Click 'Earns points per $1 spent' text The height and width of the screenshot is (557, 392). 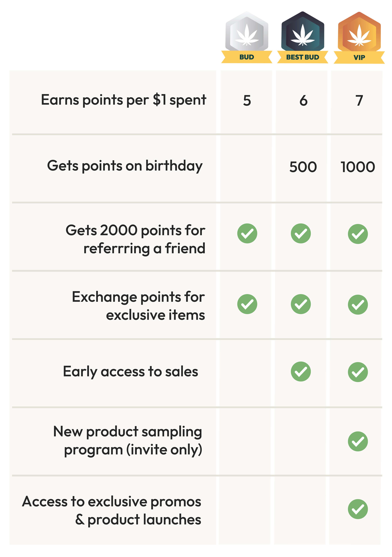click(123, 100)
